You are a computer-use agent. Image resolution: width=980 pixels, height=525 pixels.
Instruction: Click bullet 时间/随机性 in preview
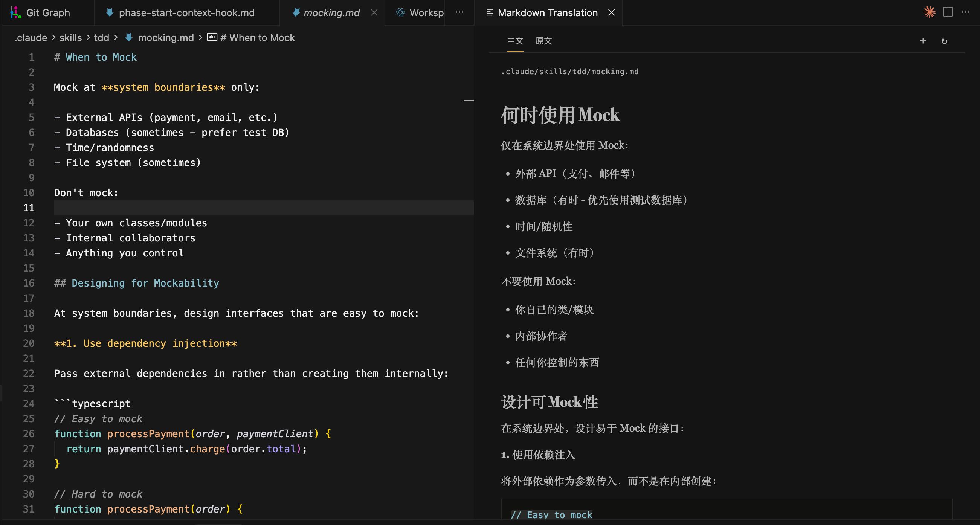tap(543, 227)
